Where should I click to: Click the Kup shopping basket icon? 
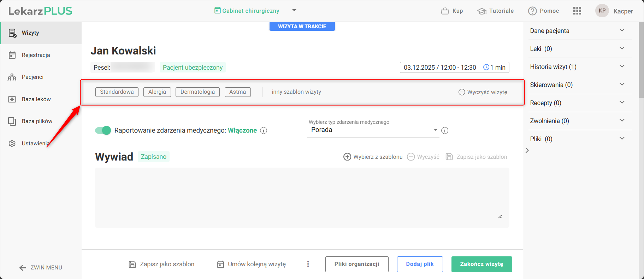pos(445,11)
